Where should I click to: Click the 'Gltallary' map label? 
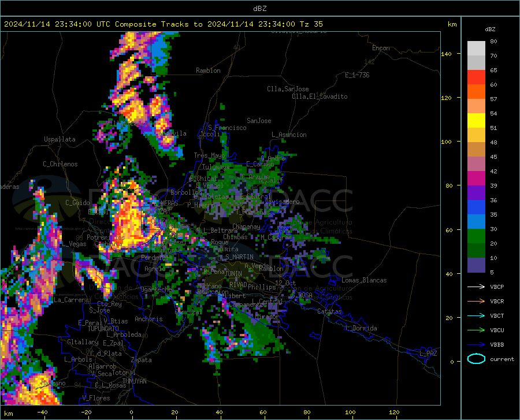[x=83, y=342]
